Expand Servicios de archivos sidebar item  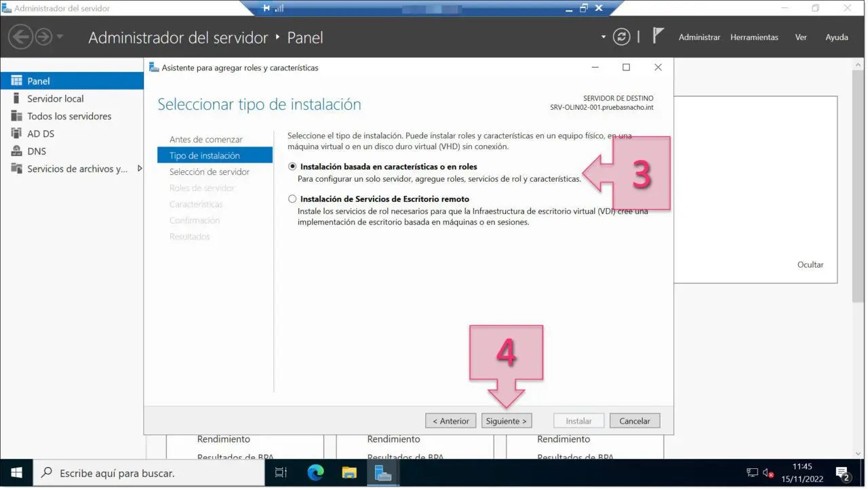(140, 169)
